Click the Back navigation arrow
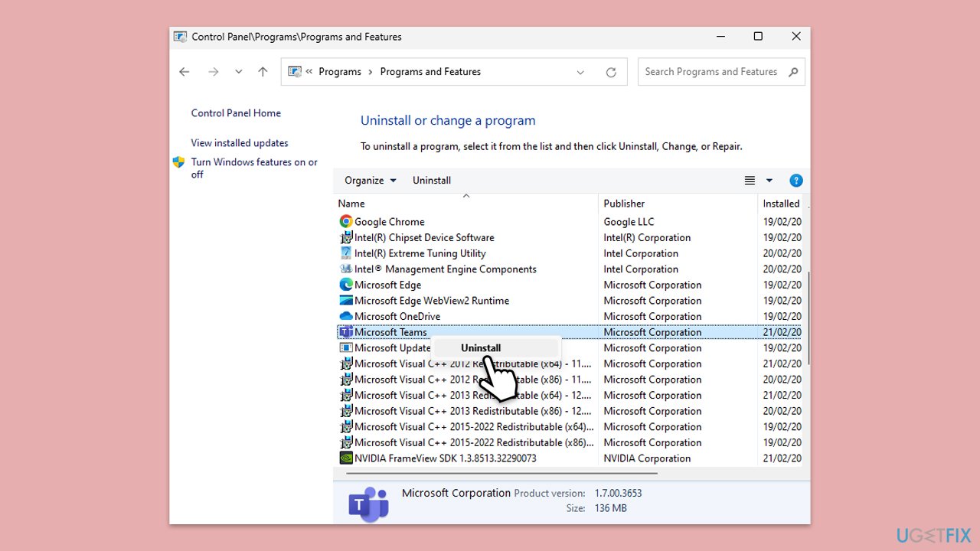 pyautogui.click(x=184, y=72)
